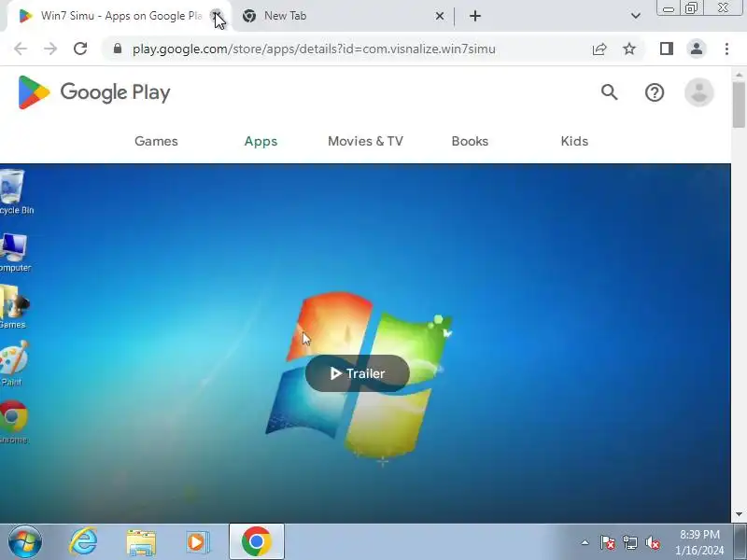Click the Chrome icon in preview image
Viewport: 747px width, 560px height.
pos(13,422)
